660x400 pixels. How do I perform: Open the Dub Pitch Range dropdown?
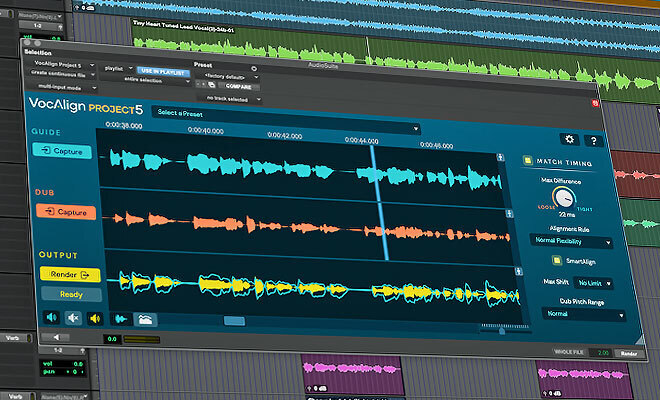[x=584, y=313]
